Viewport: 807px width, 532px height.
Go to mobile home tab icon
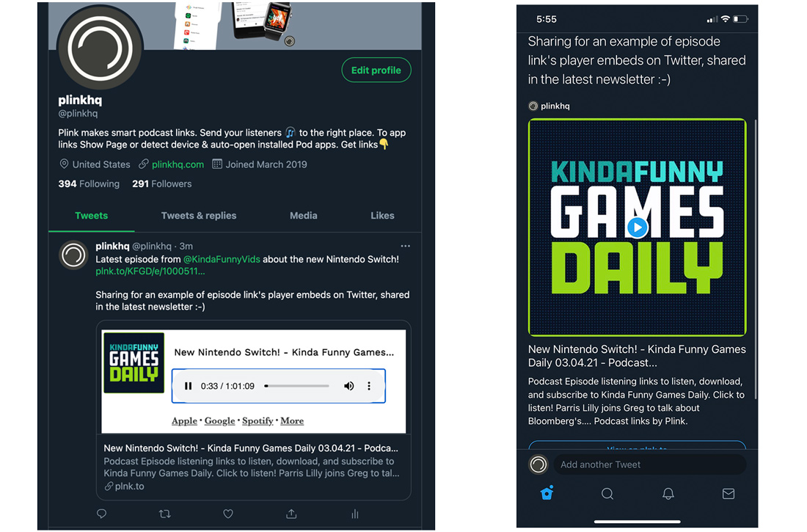click(547, 493)
